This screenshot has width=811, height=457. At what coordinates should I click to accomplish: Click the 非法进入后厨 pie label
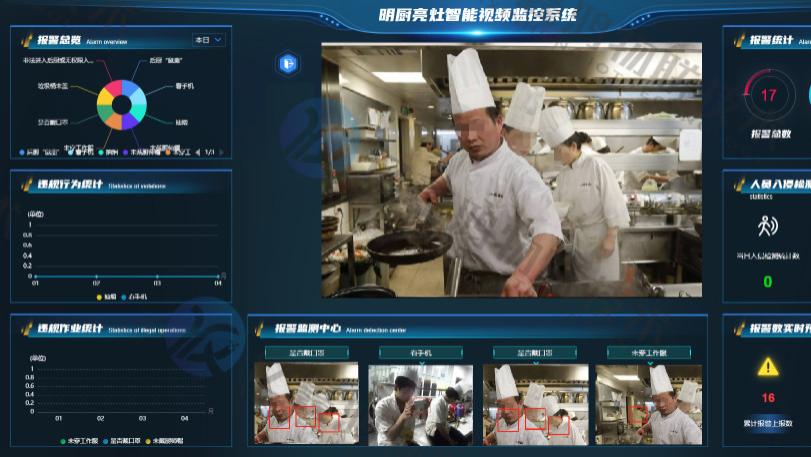[58, 60]
